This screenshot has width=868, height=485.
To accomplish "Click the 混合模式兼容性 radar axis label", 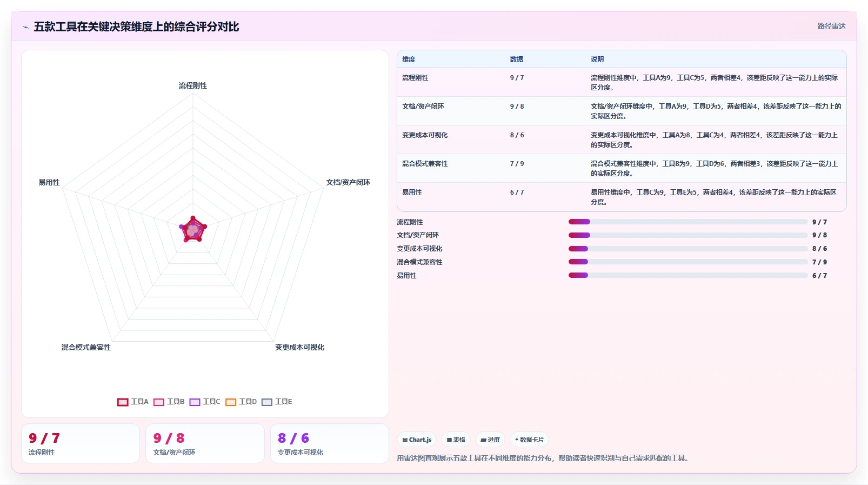I will pyautogui.click(x=86, y=347).
